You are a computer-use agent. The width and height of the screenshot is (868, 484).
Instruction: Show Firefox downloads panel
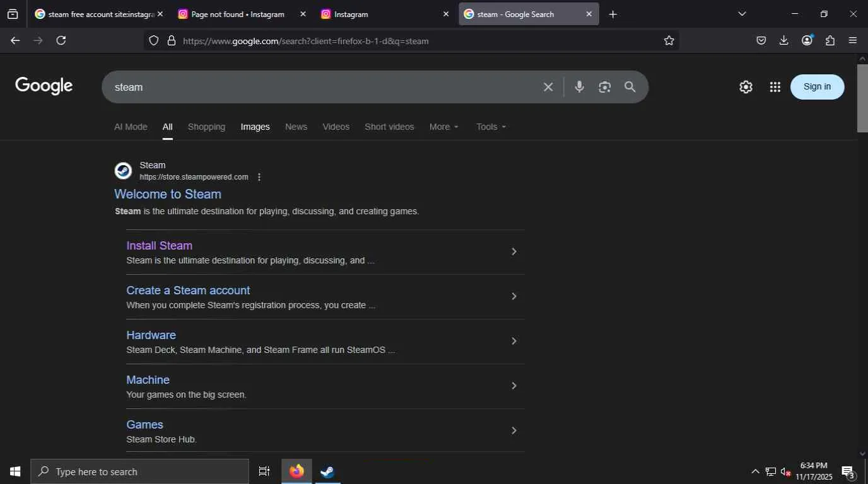784,40
